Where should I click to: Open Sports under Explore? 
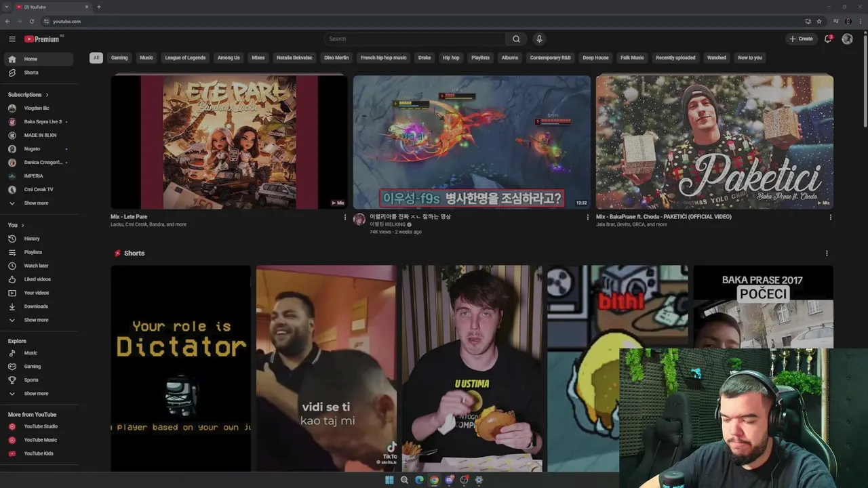pos(39,380)
